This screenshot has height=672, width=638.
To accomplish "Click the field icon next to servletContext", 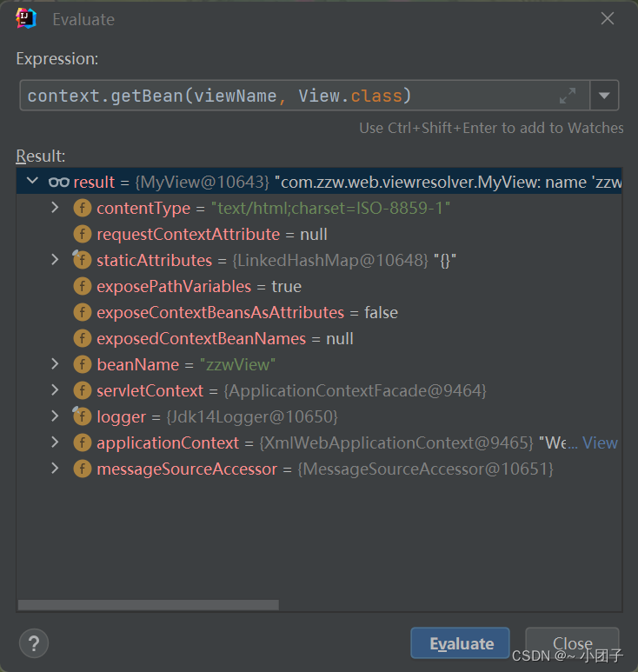I will tap(83, 390).
